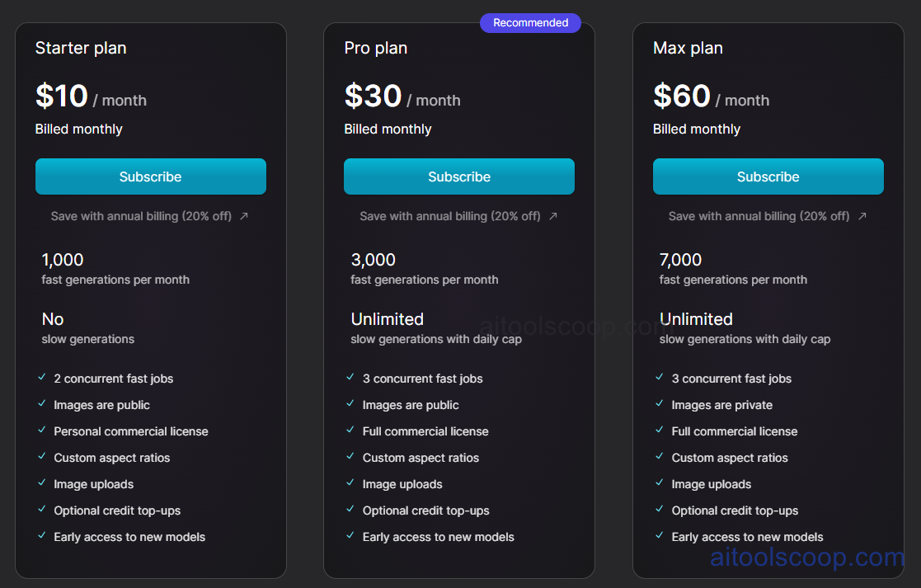Image resolution: width=921 pixels, height=588 pixels.
Task: Click the checkmark beside 'Custom aspect ratios' in Max plan
Action: [660, 457]
